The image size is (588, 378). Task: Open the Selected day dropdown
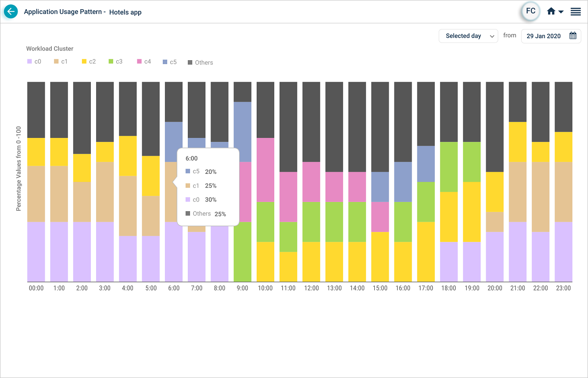[468, 36]
